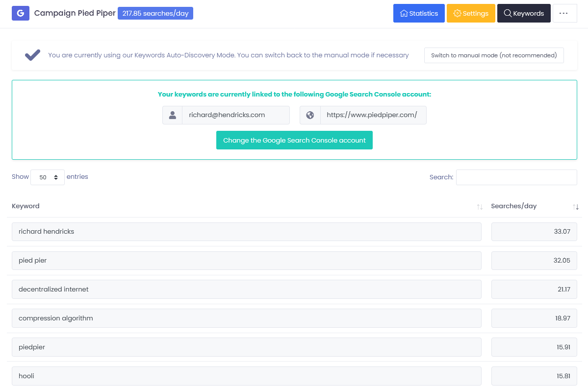Click the linked Google Search Console heading
The width and height of the screenshot is (588, 389).
point(294,95)
